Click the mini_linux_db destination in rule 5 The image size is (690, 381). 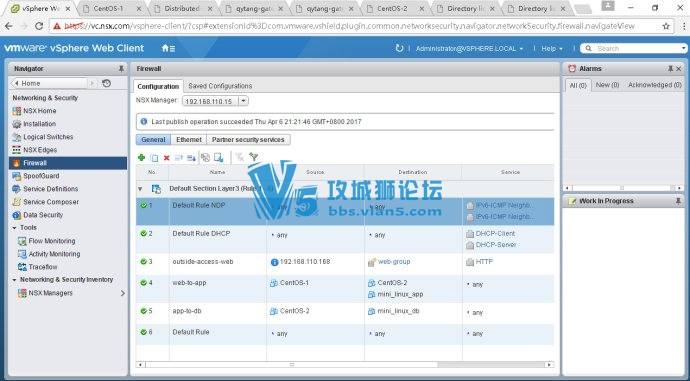coord(398,311)
